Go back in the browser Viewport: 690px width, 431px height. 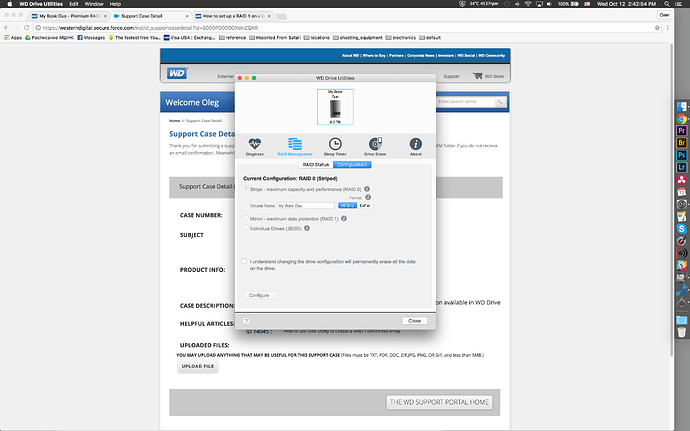coord(6,28)
